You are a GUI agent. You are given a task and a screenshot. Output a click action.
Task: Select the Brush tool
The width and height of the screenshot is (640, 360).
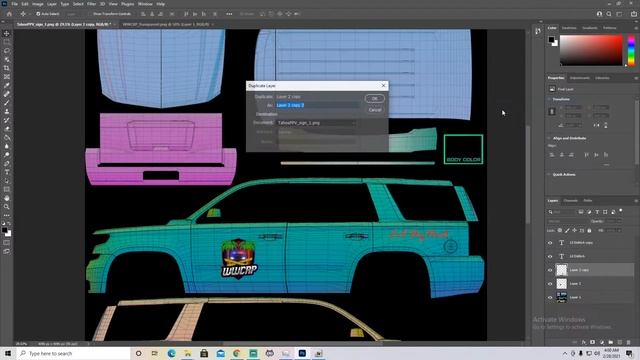(7, 102)
